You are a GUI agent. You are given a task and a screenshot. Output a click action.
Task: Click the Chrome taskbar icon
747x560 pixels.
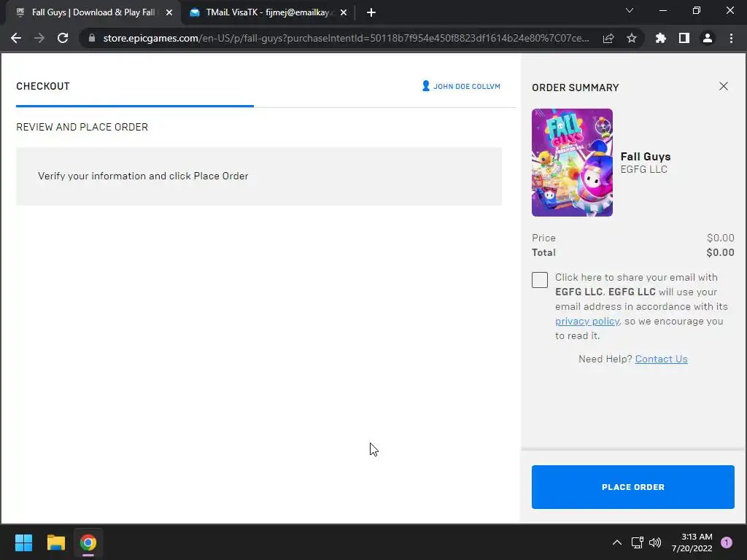[88, 542]
